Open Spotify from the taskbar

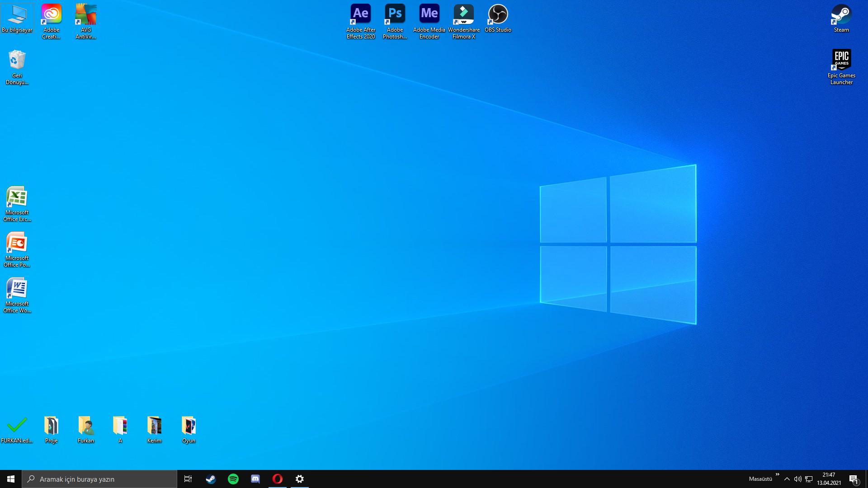233,479
